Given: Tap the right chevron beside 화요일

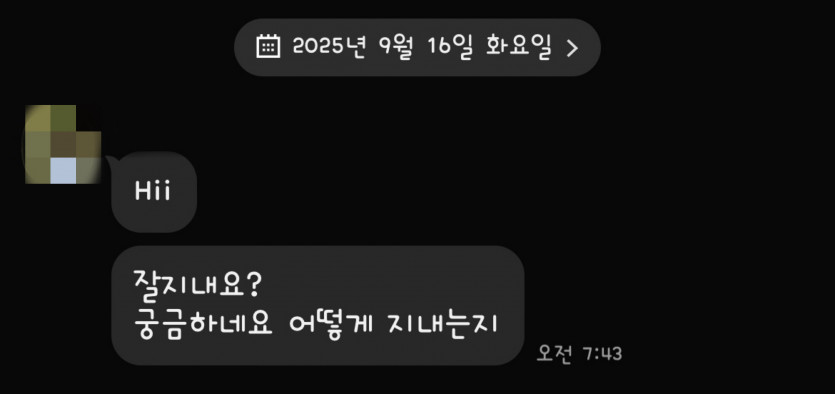Looking at the screenshot, I should 572,48.
